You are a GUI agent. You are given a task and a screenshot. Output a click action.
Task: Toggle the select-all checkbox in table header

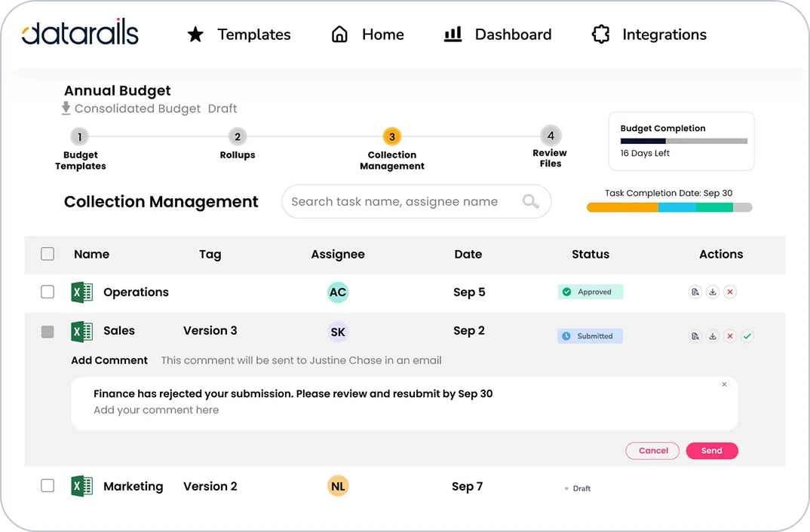coord(48,254)
